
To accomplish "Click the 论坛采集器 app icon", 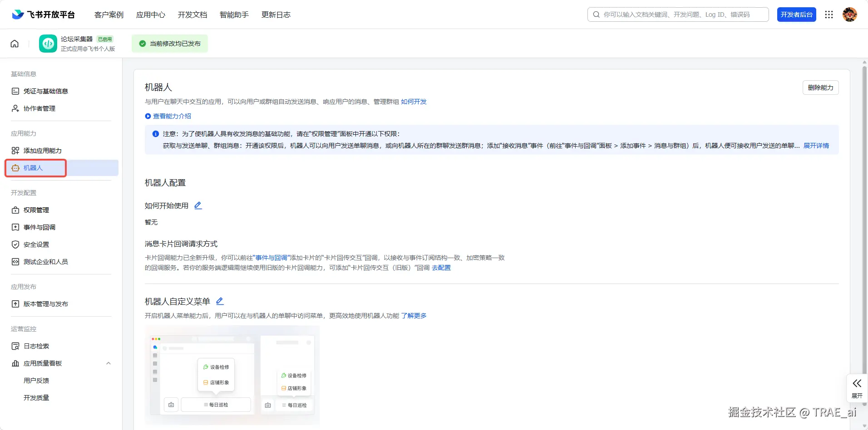I will point(48,44).
